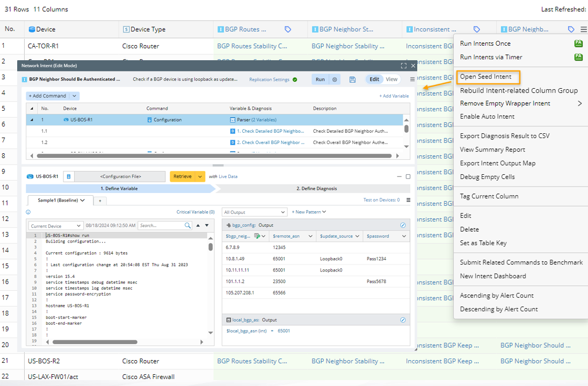This screenshot has height=386, width=588.
Task: Edit the local_bgp_as output icon
Action: (403, 320)
